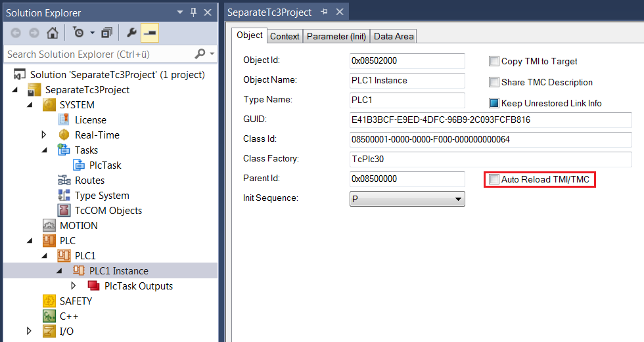Click the Back navigation arrow in Solution Explorer
Screen dimensions: 644x342
point(16,33)
